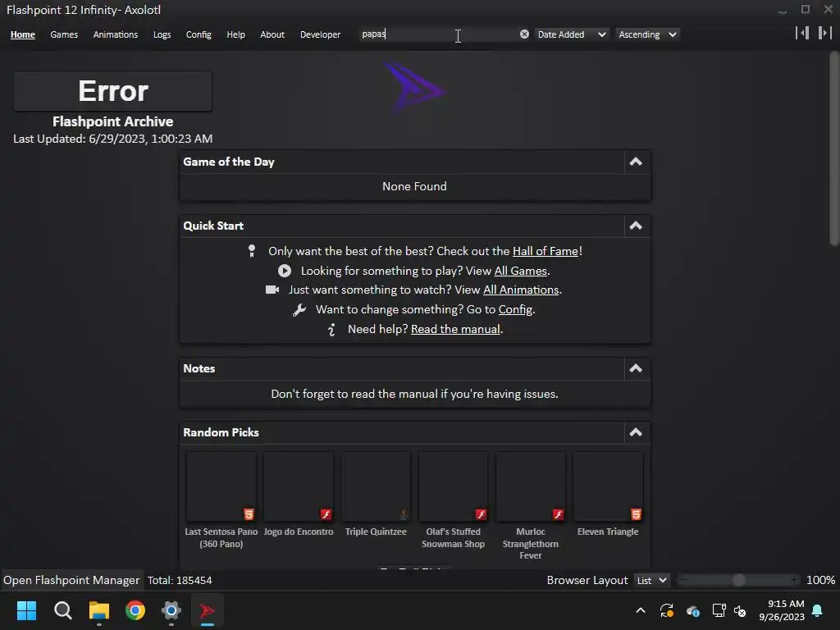The height and width of the screenshot is (630, 840).
Task: Click the Error logo banner
Action: pos(113,91)
